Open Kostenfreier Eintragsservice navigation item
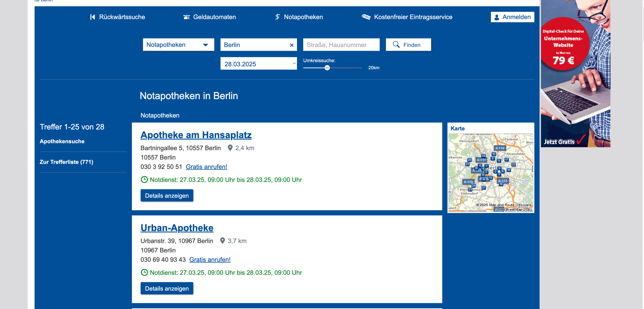 [413, 17]
